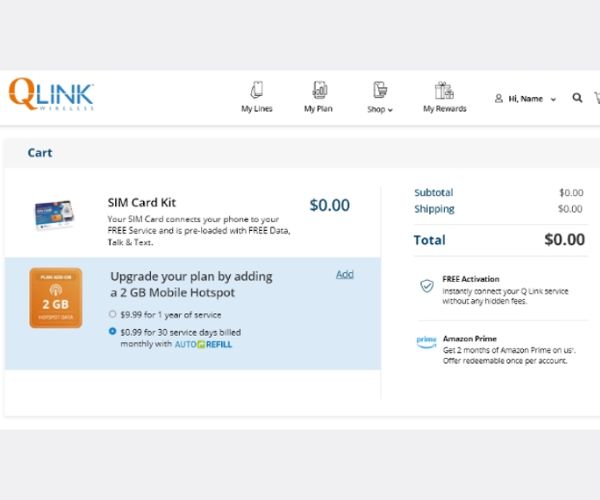Image resolution: width=600 pixels, height=500 pixels.
Task: Select $9.99 for 1 year option
Action: tap(113, 314)
